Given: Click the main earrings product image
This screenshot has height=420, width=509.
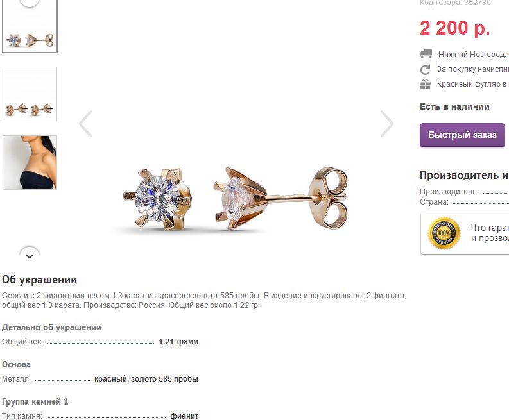Looking at the screenshot, I should pos(236,198).
